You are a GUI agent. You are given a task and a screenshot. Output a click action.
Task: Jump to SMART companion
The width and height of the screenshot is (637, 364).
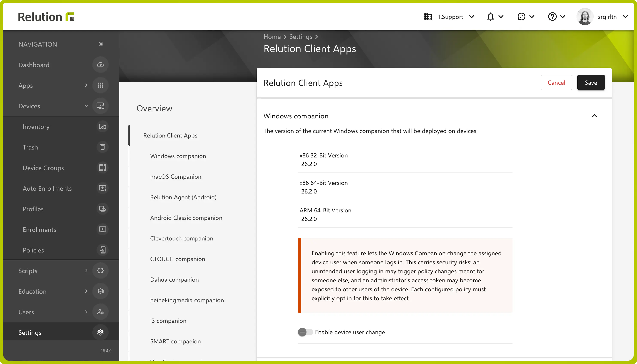175,341
